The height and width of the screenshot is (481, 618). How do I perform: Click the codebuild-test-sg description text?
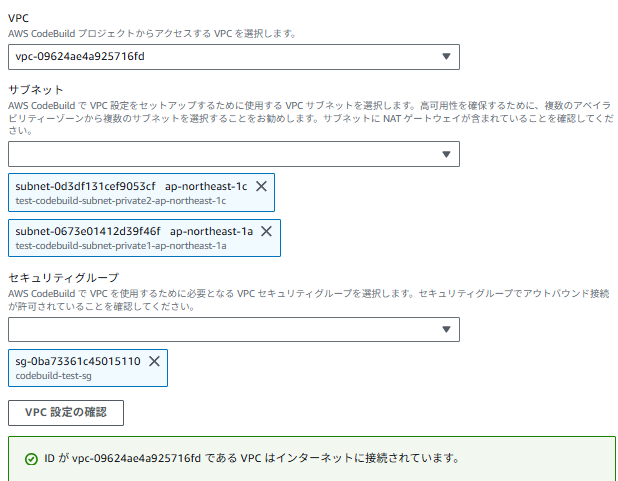54,375
